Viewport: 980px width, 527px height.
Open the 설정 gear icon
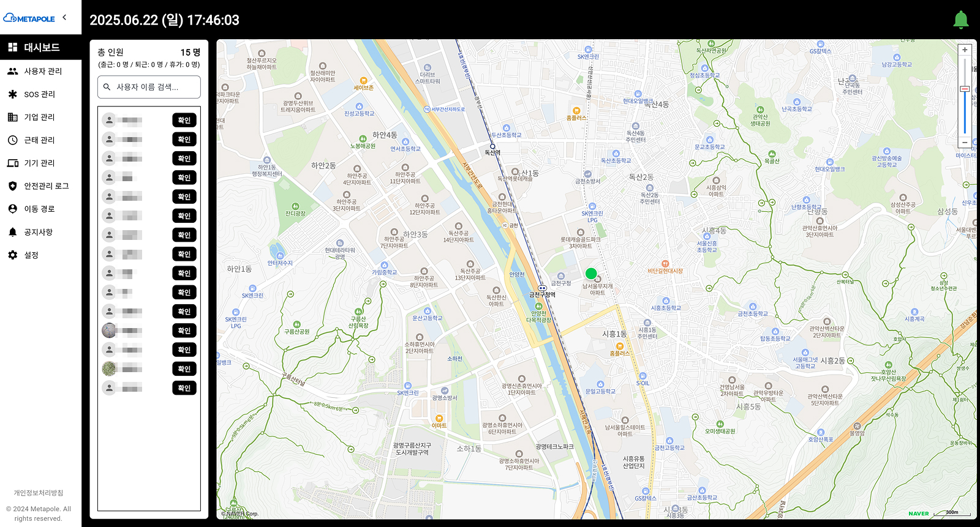click(x=12, y=255)
